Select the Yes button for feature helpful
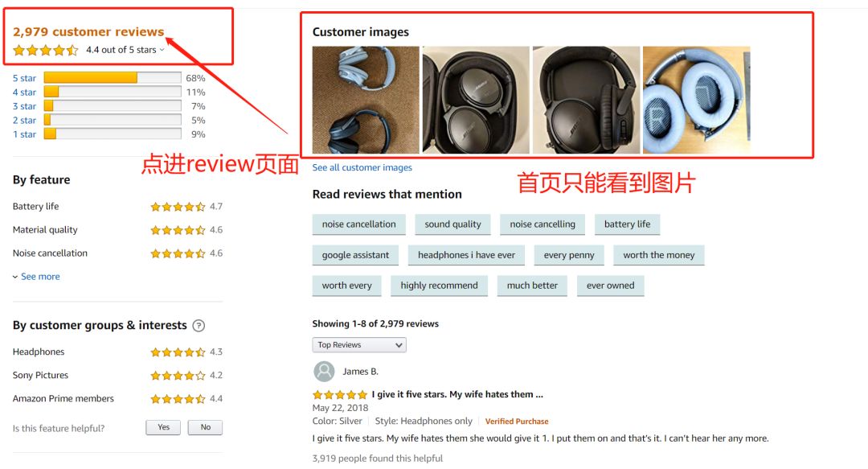 pyautogui.click(x=163, y=427)
